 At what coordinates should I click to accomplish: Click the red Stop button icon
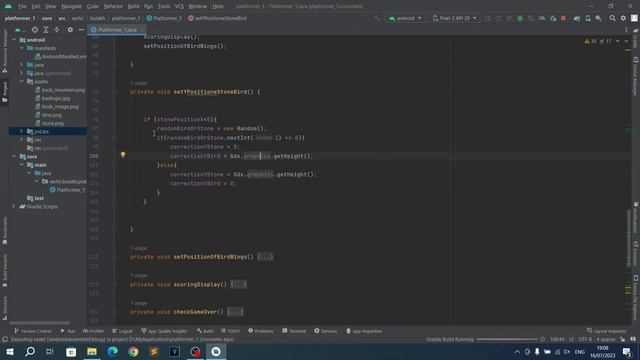point(564,18)
